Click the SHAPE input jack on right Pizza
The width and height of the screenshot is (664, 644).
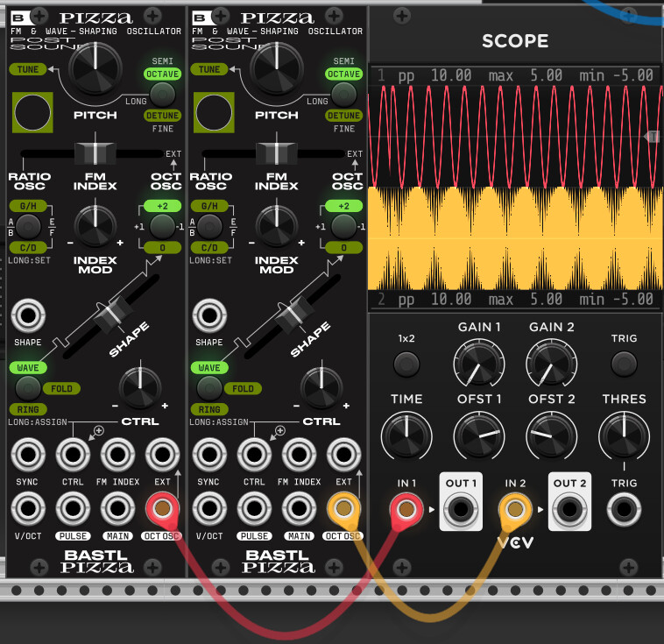pyautogui.click(x=209, y=315)
